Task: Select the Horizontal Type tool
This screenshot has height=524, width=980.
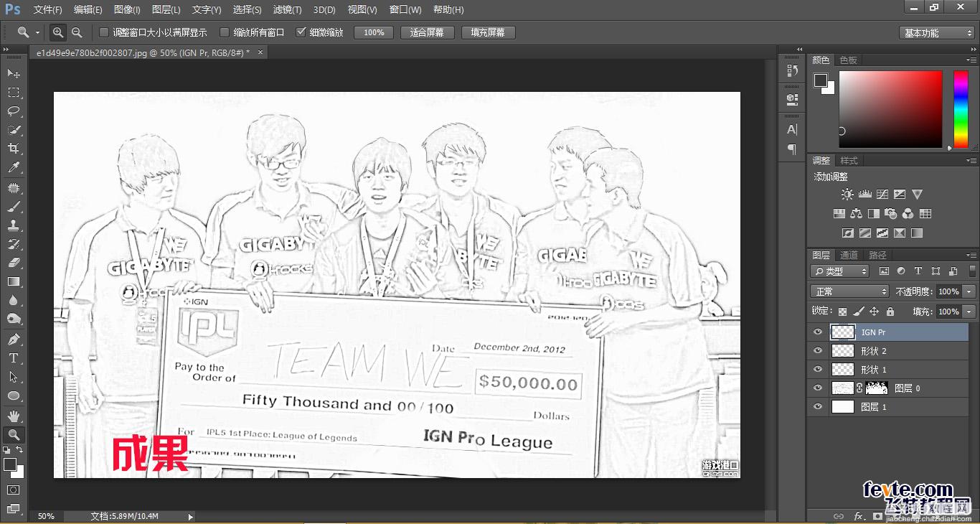Action: click(13, 357)
